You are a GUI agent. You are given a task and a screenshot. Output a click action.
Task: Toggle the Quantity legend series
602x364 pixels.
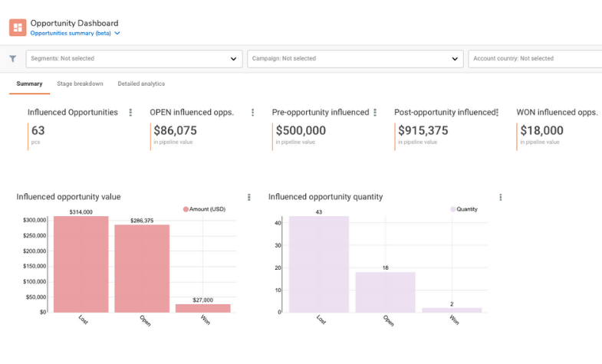tap(463, 208)
